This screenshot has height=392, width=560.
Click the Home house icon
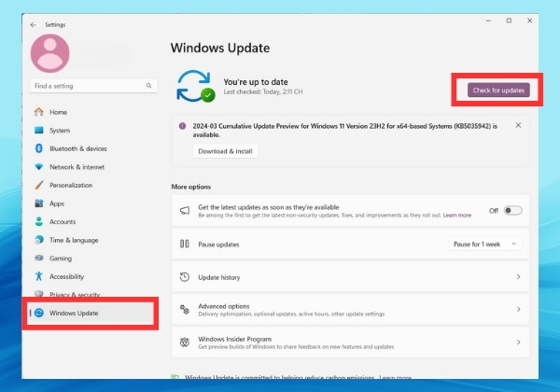[x=38, y=112]
